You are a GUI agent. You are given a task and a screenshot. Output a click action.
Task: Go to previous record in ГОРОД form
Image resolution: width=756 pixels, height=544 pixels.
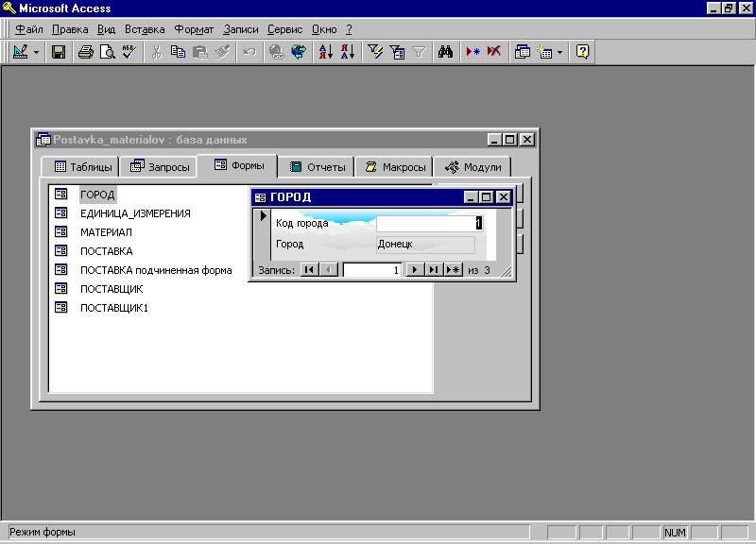tap(328, 270)
